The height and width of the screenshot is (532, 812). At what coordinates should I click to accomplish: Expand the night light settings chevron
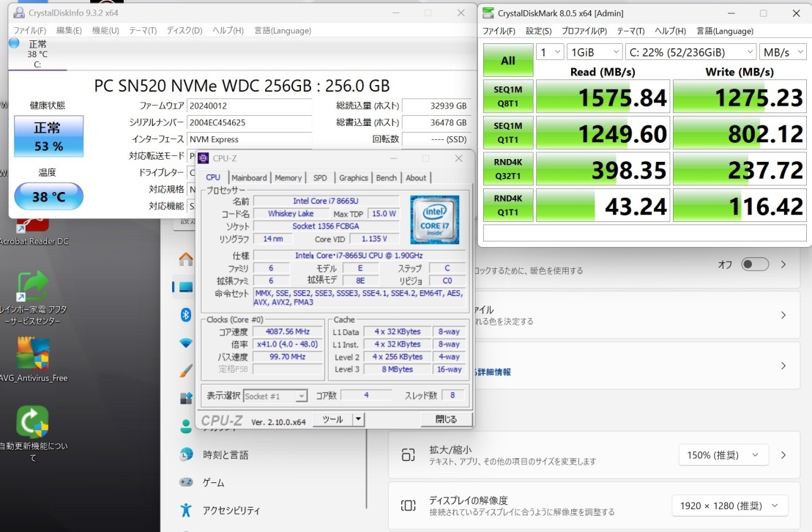point(783,265)
